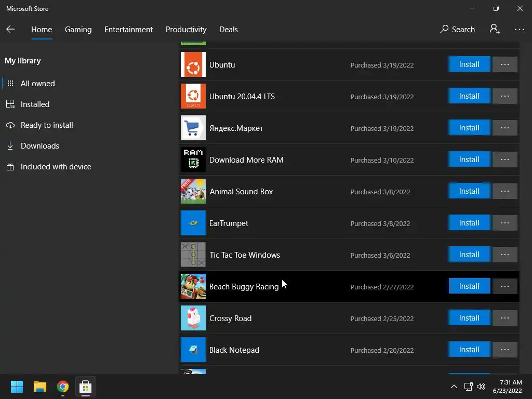Open the taskbar clock and date
This screenshot has height=399, width=532.
coord(507,387)
